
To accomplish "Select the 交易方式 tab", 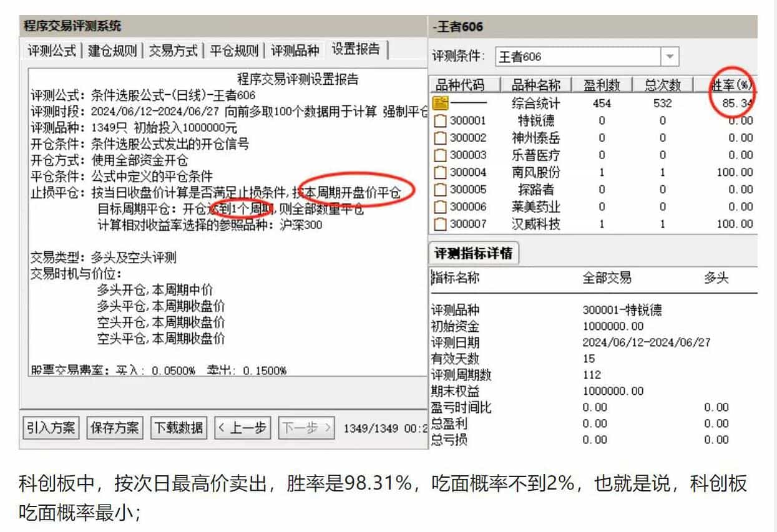I will click(x=173, y=51).
